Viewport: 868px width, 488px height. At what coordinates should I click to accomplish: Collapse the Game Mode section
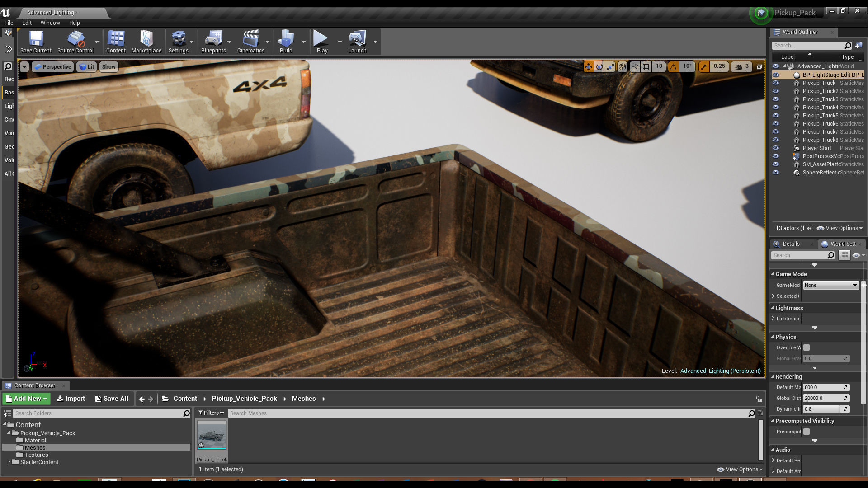(x=773, y=274)
